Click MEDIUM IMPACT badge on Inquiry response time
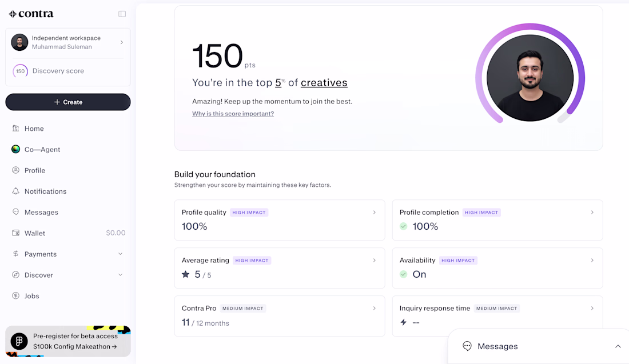Image resolution: width=629 pixels, height=364 pixels. click(x=496, y=308)
